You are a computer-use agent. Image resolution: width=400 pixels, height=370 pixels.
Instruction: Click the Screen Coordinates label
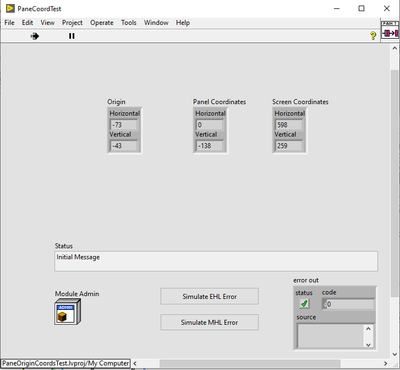[x=300, y=102]
